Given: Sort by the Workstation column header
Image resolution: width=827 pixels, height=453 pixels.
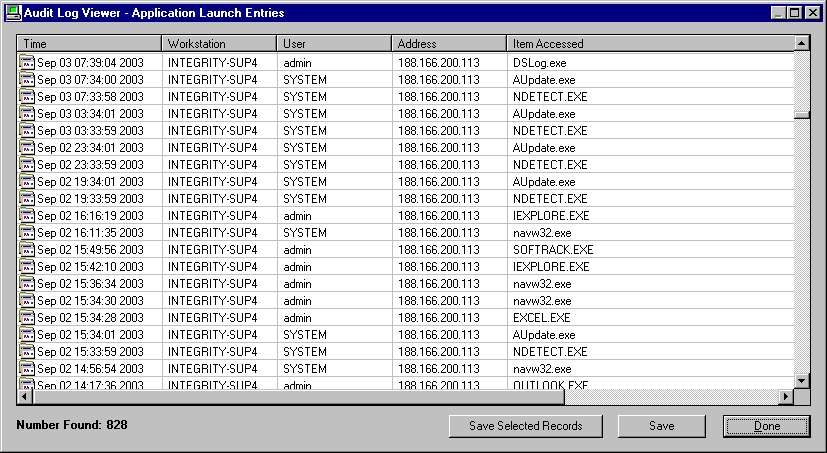Looking at the screenshot, I should click(219, 44).
